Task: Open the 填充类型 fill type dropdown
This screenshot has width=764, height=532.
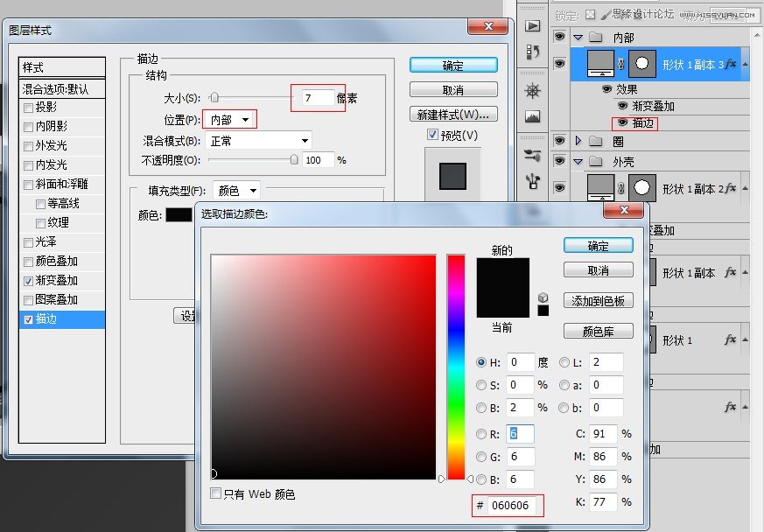Action: click(x=237, y=190)
